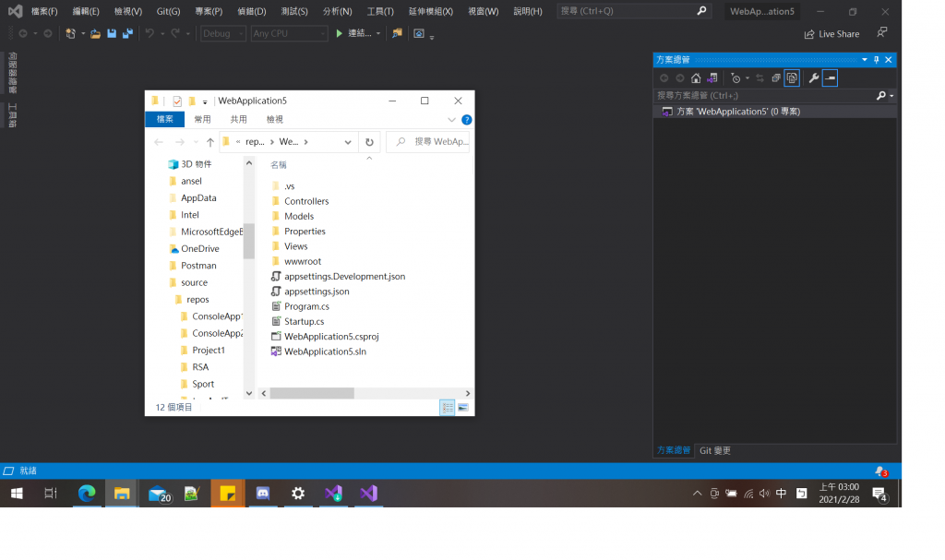The width and height of the screenshot is (945, 560).
Task: Select the 檢視 tab in File Explorer
Action: (x=275, y=119)
